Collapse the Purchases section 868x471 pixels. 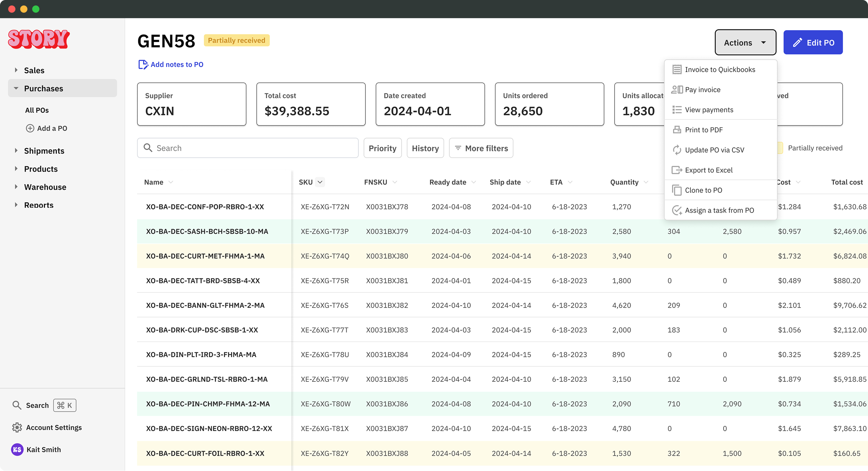pyautogui.click(x=16, y=88)
